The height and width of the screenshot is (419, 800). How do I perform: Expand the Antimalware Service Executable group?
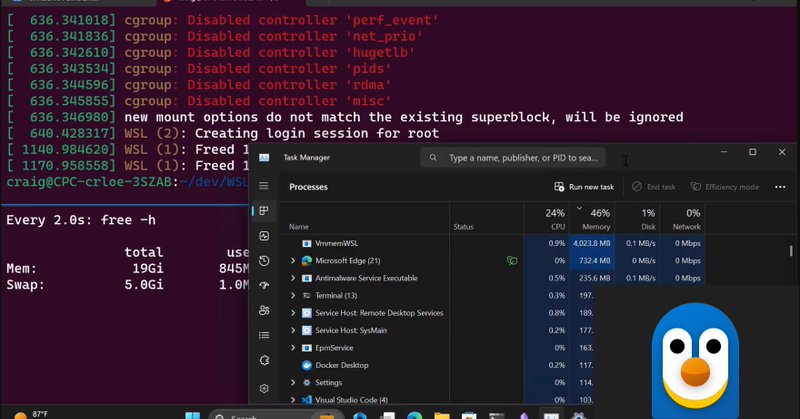click(293, 278)
